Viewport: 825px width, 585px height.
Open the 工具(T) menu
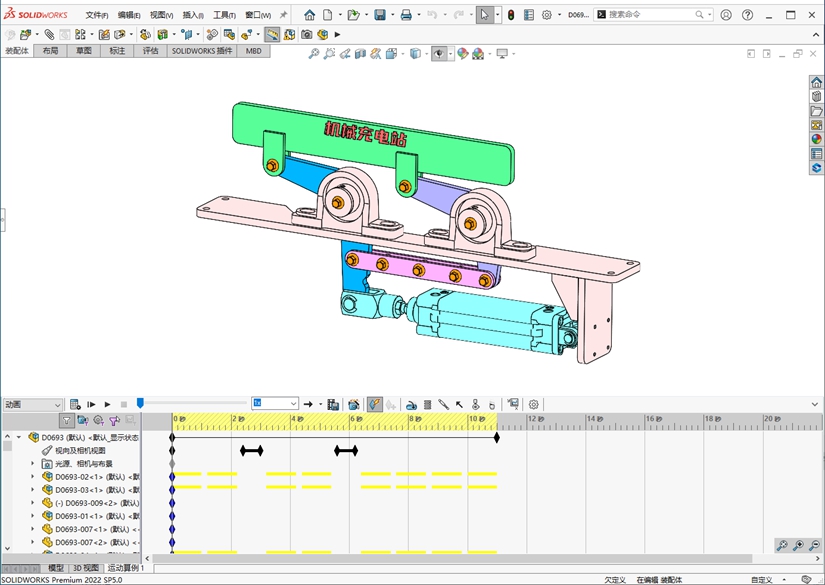click(224, 15)
